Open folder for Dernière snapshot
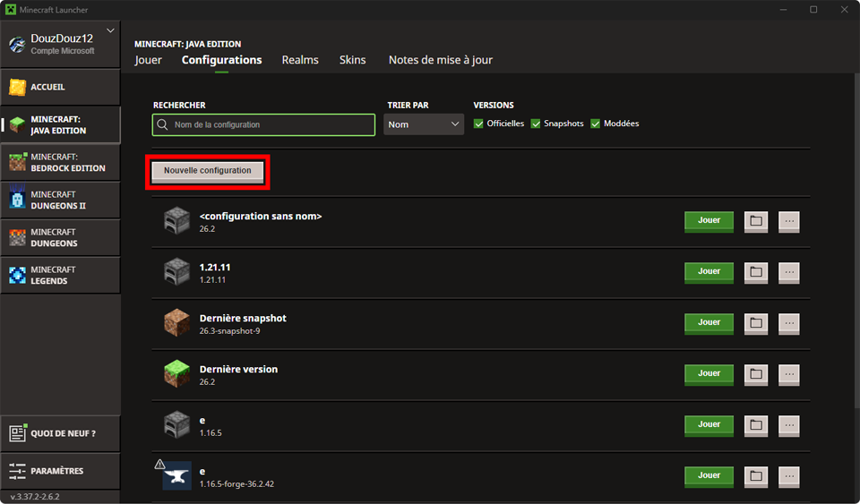860x504 pixels. tap(756, 323)
